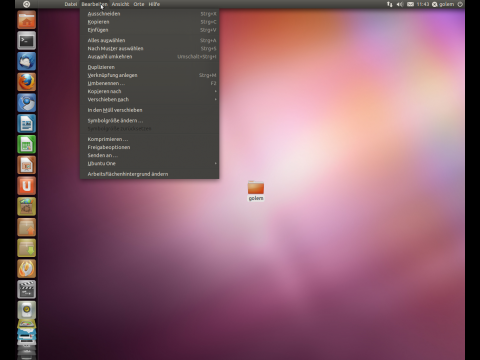
Task: Click the Ubuntu One launcher icon
Action: tap(27, 186)
